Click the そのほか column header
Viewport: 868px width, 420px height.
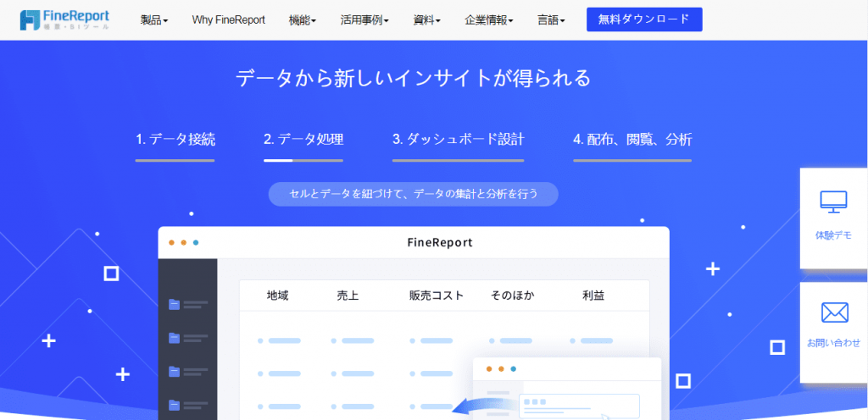pyautogui.click(x=513, y=296)
